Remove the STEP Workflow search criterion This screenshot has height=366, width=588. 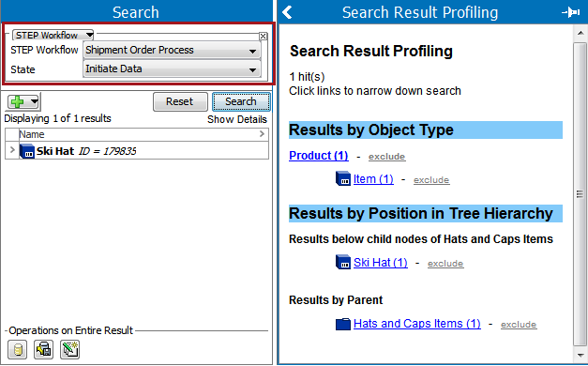point(264,36)
